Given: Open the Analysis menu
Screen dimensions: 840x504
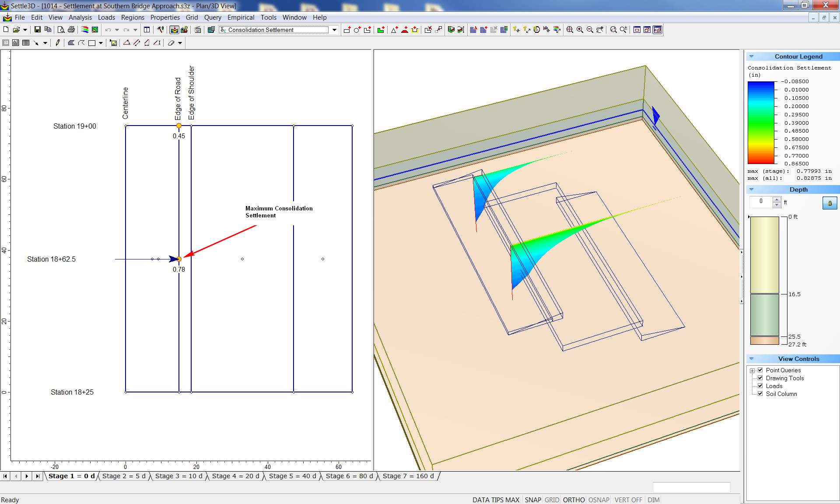Looking at the screenshot, I should click(x=80, y=17).
